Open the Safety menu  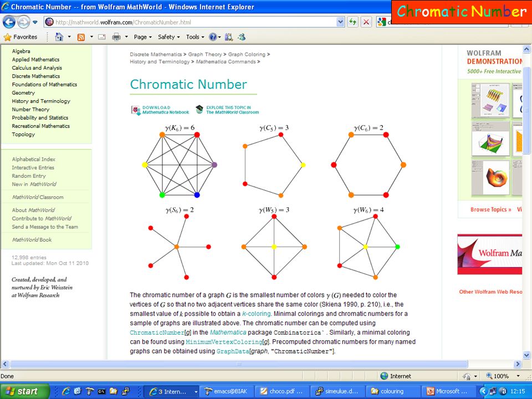coord(169,37)
